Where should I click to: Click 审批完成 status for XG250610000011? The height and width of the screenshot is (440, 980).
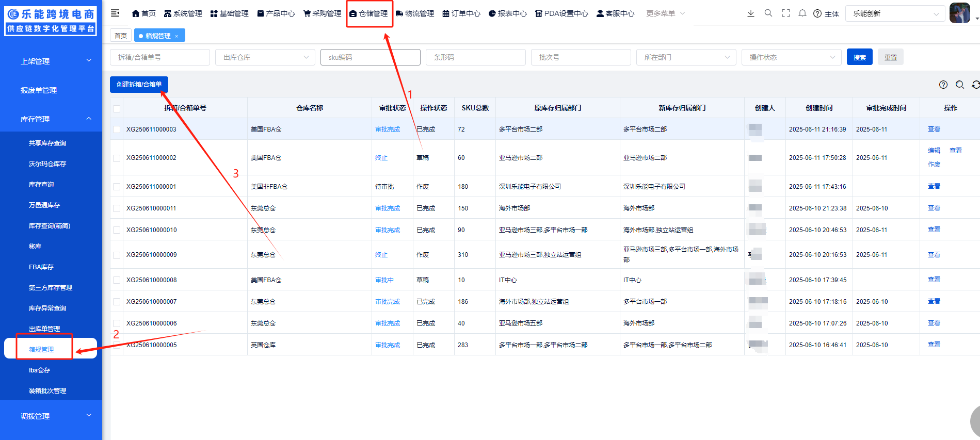point(388,208)
